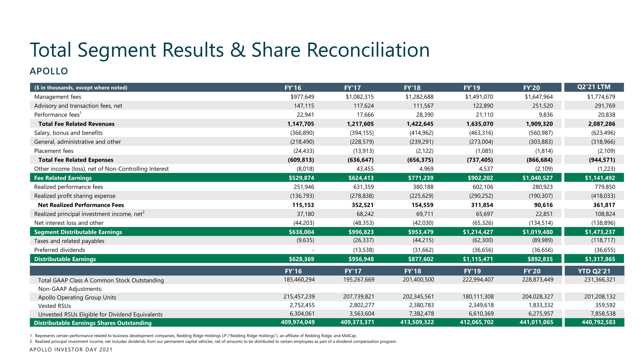Select Unvested RSUs Eligible for Dividend Equivalents label
This screenshot has height=362, width=644.
pos(100,315)
